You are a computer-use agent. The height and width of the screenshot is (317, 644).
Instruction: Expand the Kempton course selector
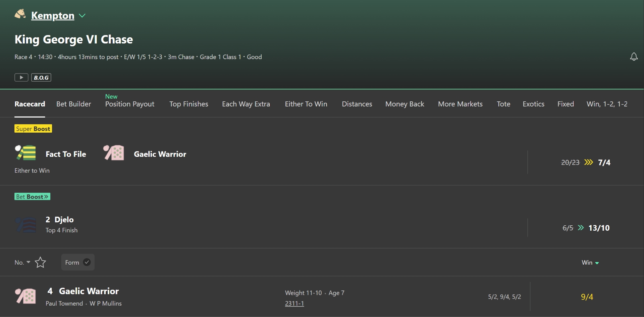(82, 15)
